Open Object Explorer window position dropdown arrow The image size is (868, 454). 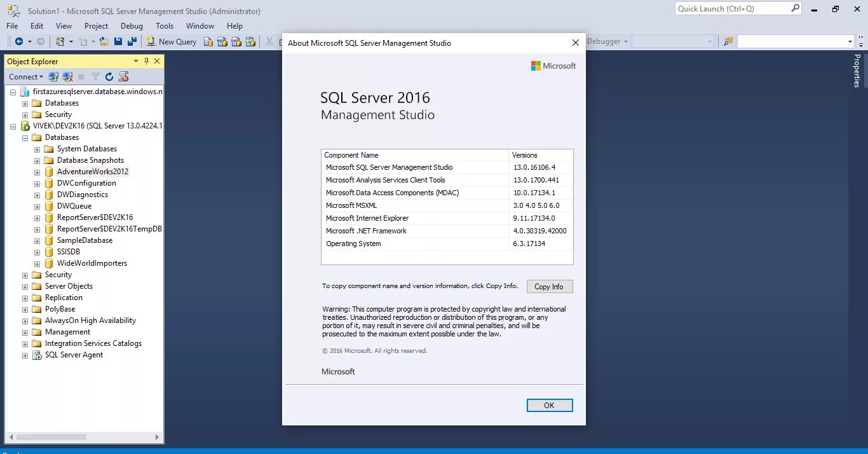135,61
